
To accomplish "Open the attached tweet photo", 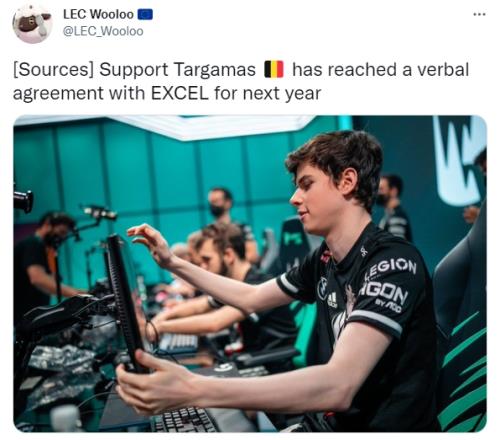I will click(250, 274).
